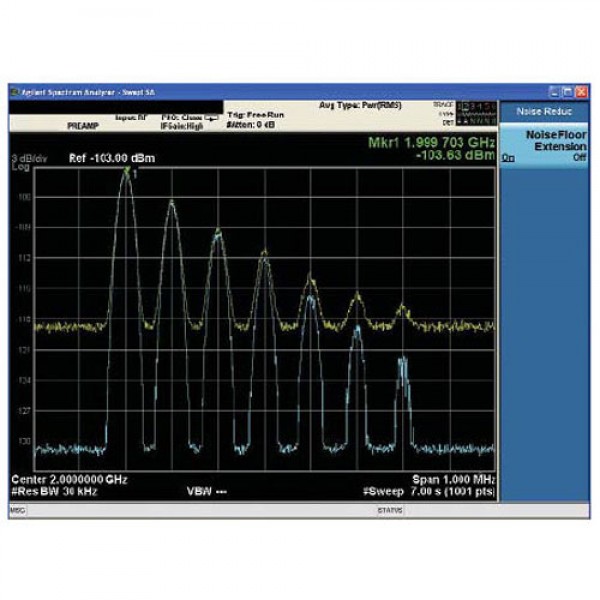Viewport: 600px width, 600px height.
Task: Open the Noise Reduc menu header
Action: (x=545, y=111)
